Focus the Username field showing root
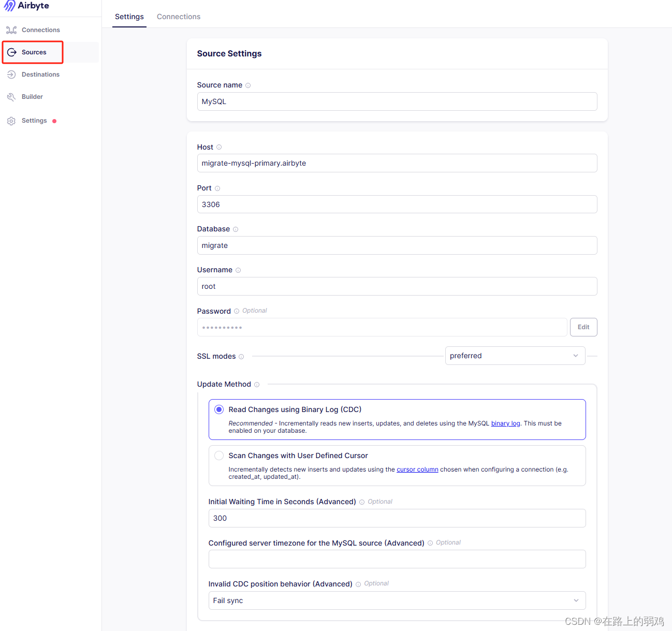 (397, 286)
